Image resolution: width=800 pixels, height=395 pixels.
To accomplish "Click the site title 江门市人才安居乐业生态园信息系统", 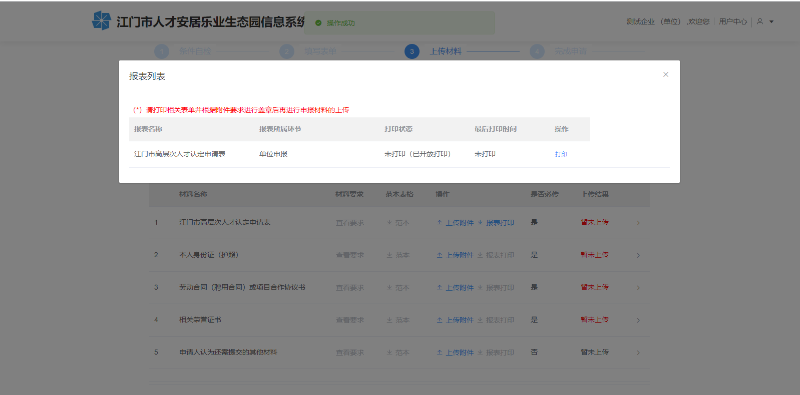I will 211,22.
